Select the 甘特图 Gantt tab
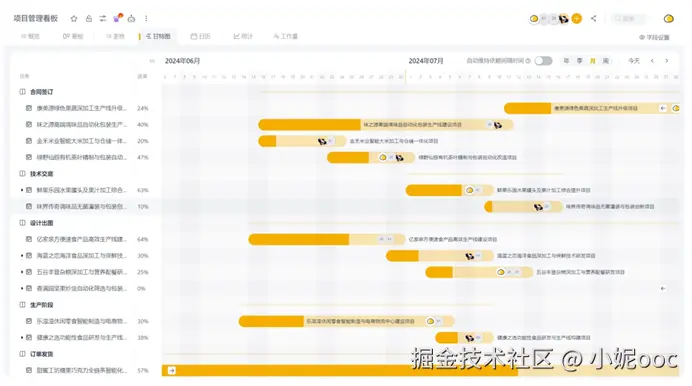 (158, 36)
